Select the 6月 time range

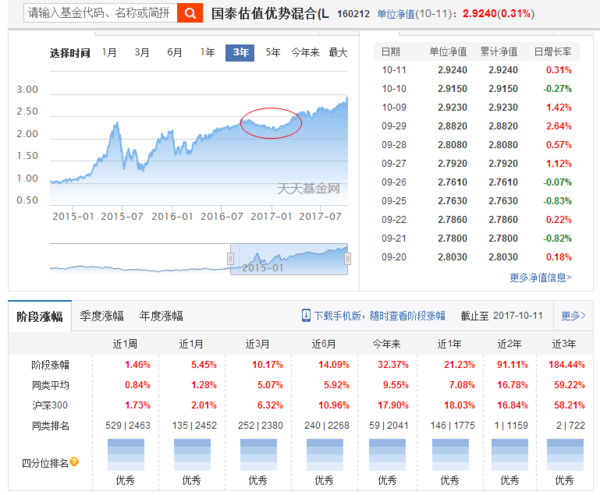point(174,52)
